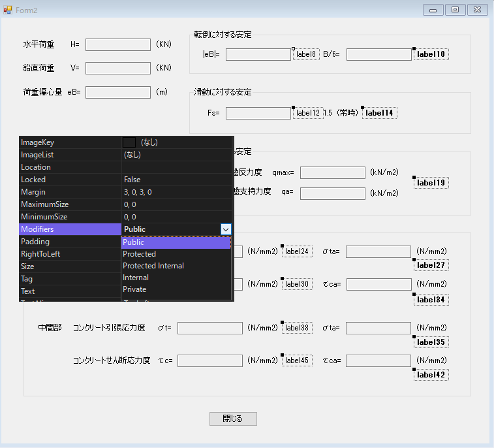Select the コンクリートせん断応力度 label
Viewport: 494px width, 448px height.
(112, 360)
